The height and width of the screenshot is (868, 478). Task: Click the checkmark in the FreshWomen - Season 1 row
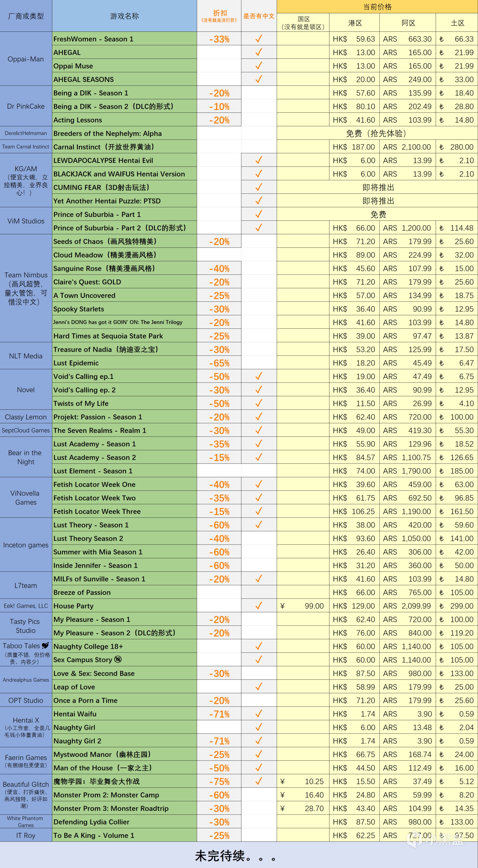click(x=259, y=39)
